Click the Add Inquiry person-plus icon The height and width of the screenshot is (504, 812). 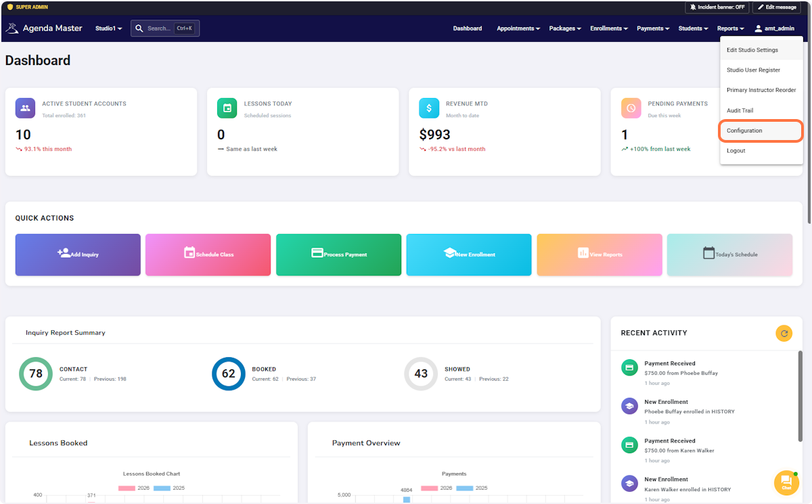point(64,253)
